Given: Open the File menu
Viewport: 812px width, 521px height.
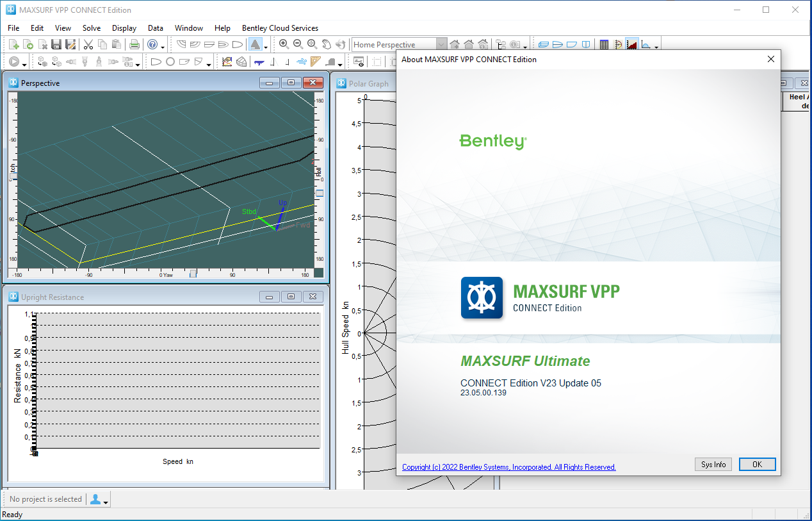Looking at the screenshot, I should click(x=13, y=28).
